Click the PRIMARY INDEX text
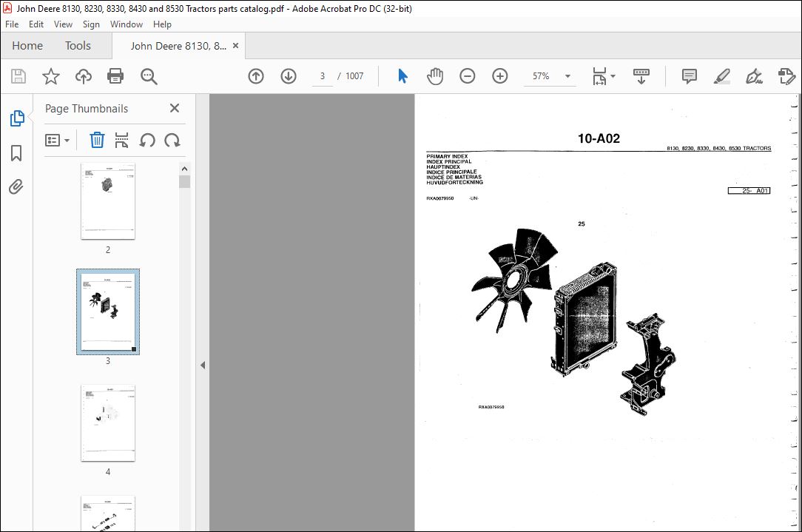The height and width of the screenshot is (532, 802). click(447, 157)
